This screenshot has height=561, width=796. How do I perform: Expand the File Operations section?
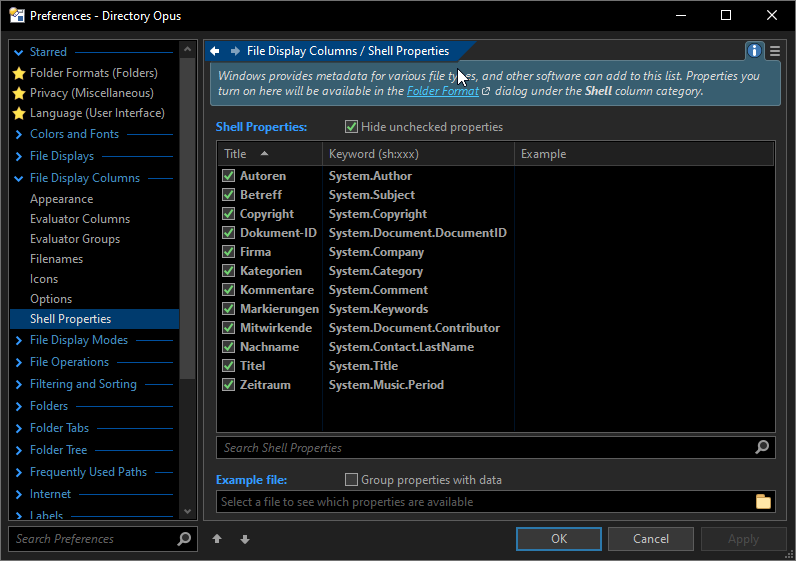(19, 362)
